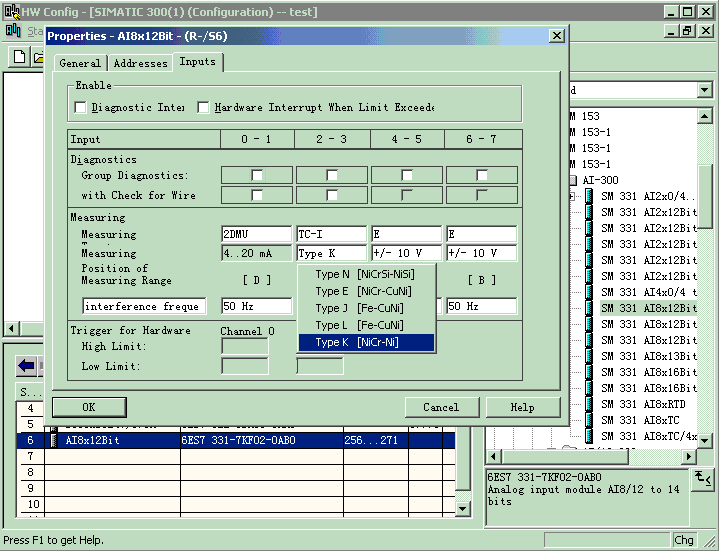Select the SM 331 AI8xRTD module icon
The width and height of the screenshot is (719, 551).
[589, 404]
